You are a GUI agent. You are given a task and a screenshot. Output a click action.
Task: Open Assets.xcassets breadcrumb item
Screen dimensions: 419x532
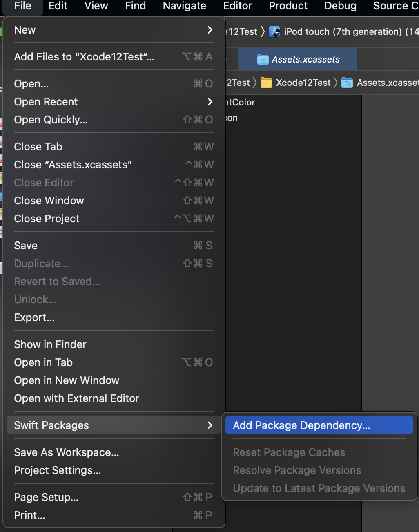tap(388, 83)
